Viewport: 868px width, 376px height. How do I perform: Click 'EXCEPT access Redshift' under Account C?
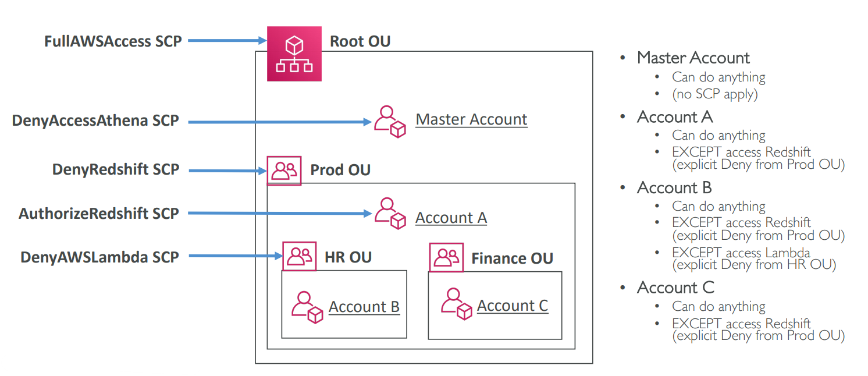pyautogui.click(x=742, y=324)
